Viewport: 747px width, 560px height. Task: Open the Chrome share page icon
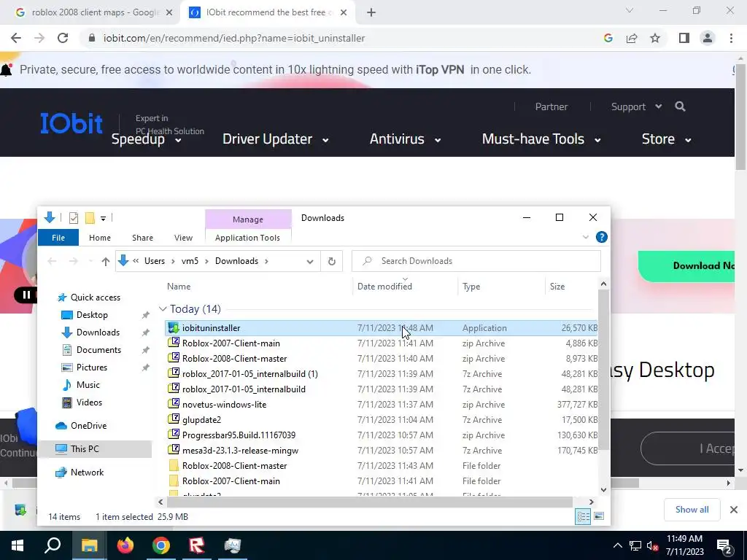[x=632, y=38]
